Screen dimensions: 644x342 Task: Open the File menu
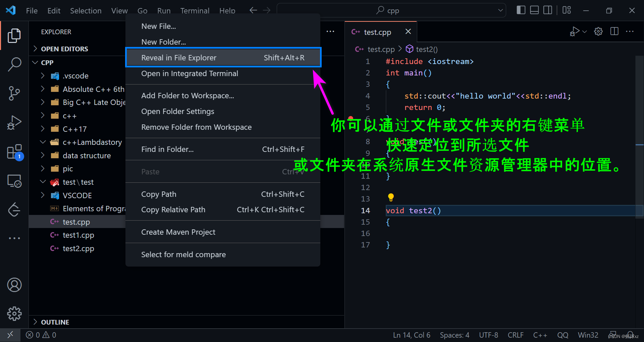(32, 11)
